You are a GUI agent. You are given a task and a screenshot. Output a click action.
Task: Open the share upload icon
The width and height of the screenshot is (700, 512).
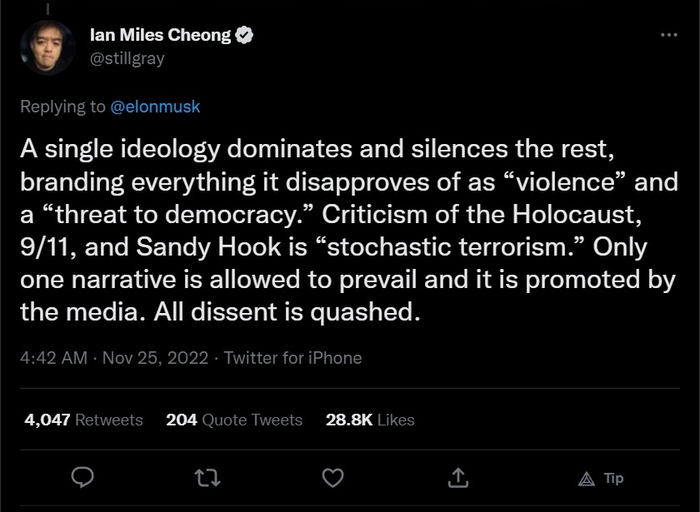click(460, 479)
